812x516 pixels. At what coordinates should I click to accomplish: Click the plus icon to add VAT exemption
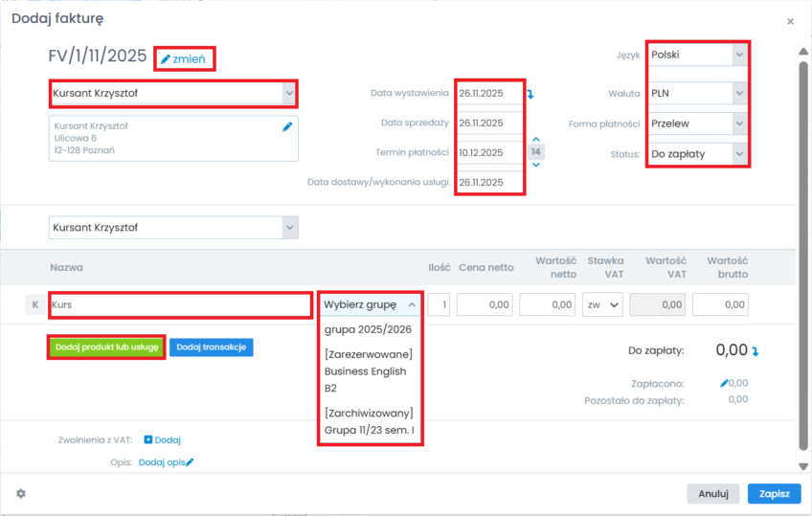tap(148, 440)
